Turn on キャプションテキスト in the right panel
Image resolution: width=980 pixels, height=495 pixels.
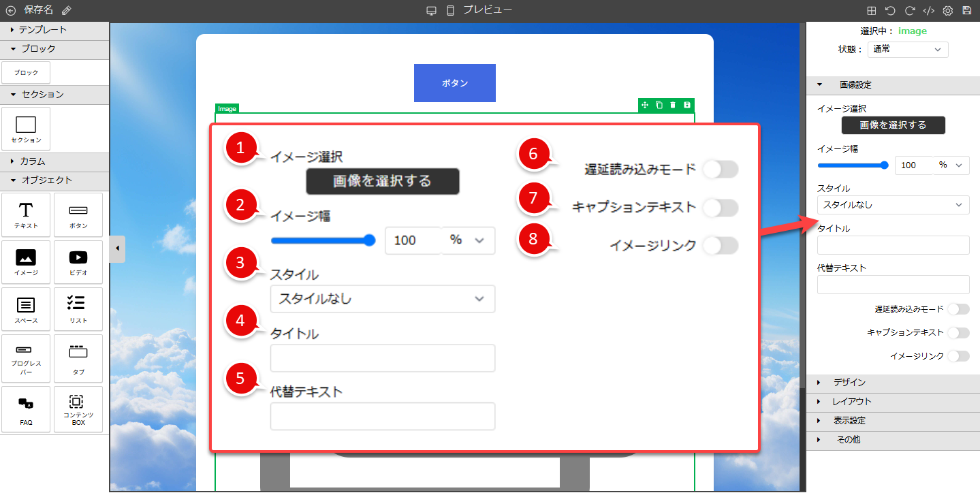(958, 332)
